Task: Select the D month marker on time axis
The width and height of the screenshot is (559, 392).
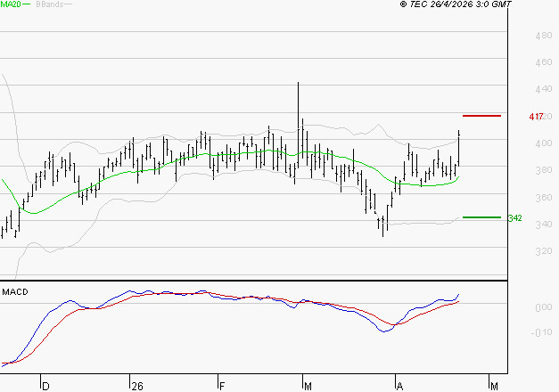Action: [45, 387]
